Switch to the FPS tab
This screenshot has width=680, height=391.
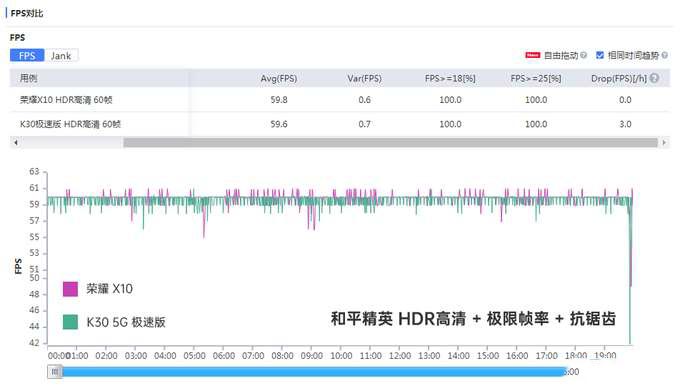click(x=27, y=55)
